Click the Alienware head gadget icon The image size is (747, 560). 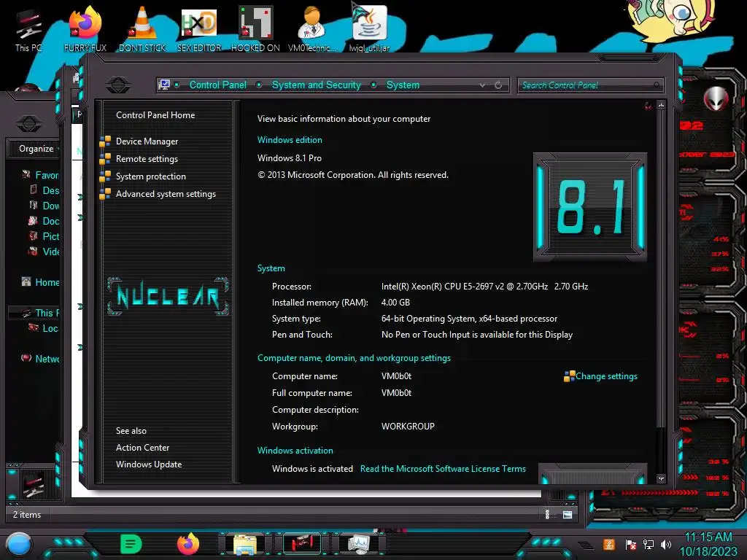point(715,98)
